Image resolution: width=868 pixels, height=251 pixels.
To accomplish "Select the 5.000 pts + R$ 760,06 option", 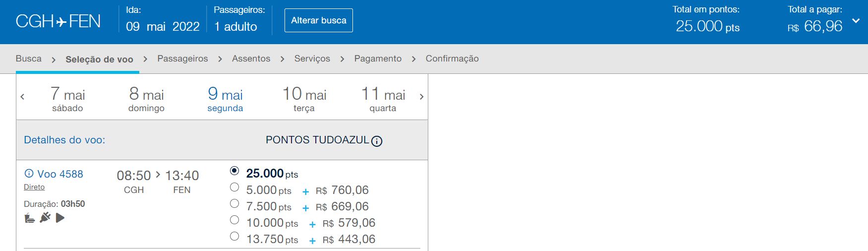I will (234, 188).
